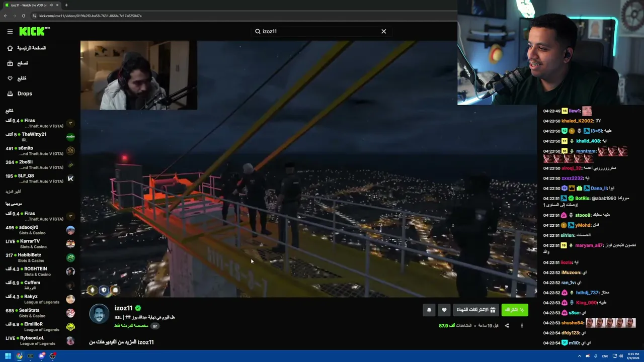Open s8mito channel in sidebar
The width and height of the screenshot is (644, 362).
click(40, 151)
